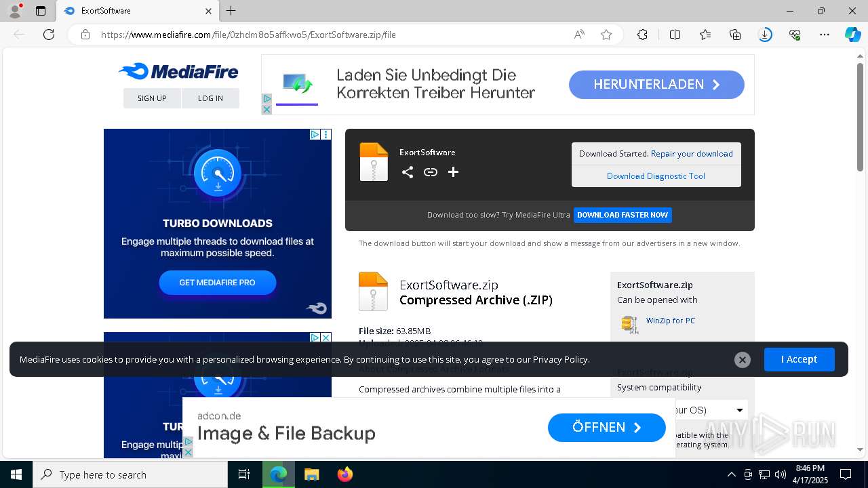Click DOWNLOAD FASTER NOW button

[623, 215]
